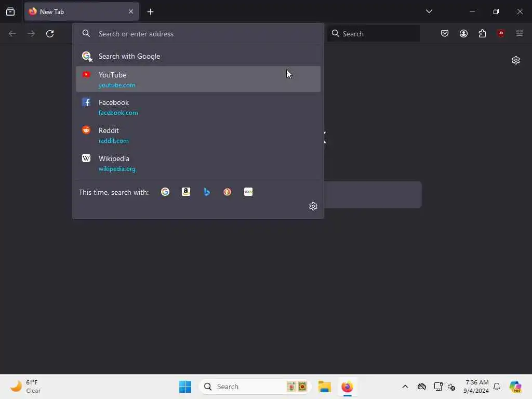Viewport: 532px width, 399px height.
Task: Open the weather widget showing 61°F
Action: click(x=25, y=387)
